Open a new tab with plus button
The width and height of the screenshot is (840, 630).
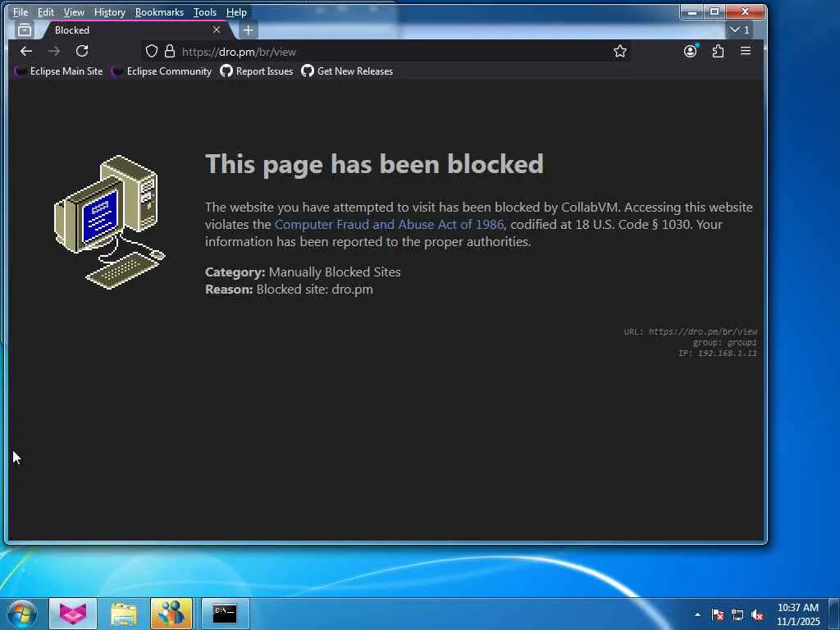point(248,30)
